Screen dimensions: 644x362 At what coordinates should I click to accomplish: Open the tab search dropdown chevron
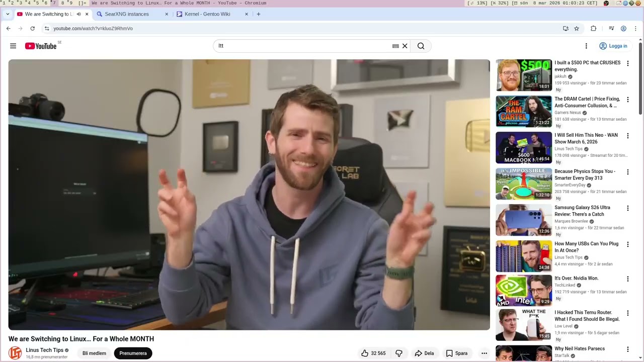click(x=7, y=14)
